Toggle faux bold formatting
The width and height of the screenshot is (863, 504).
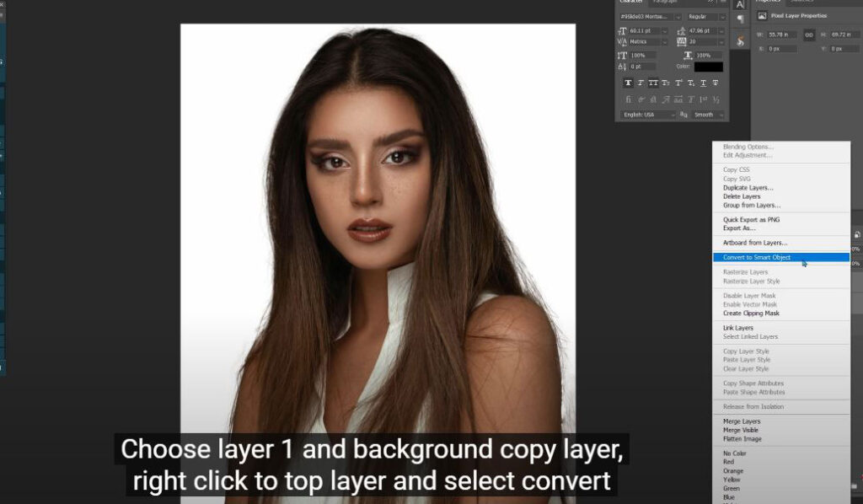(x=630, y=83)
